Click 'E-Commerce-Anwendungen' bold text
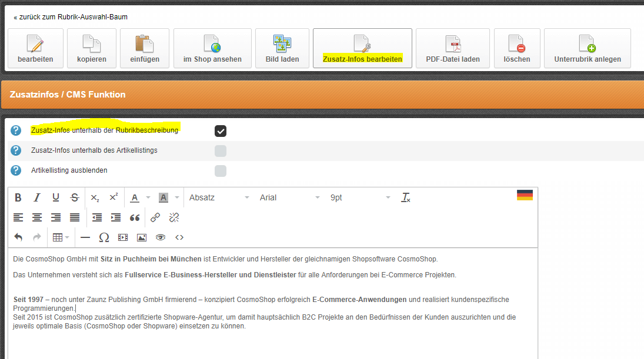644x359 pixels. (359, 300)
